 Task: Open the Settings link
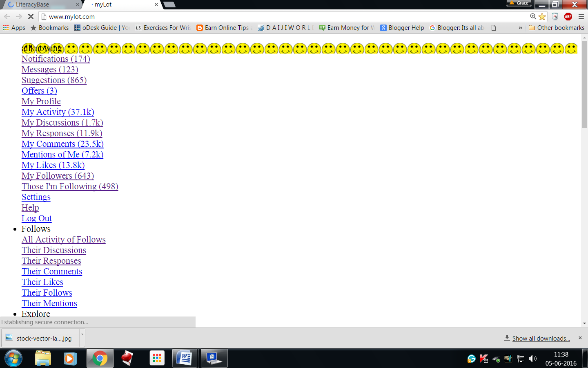(36, 197)
